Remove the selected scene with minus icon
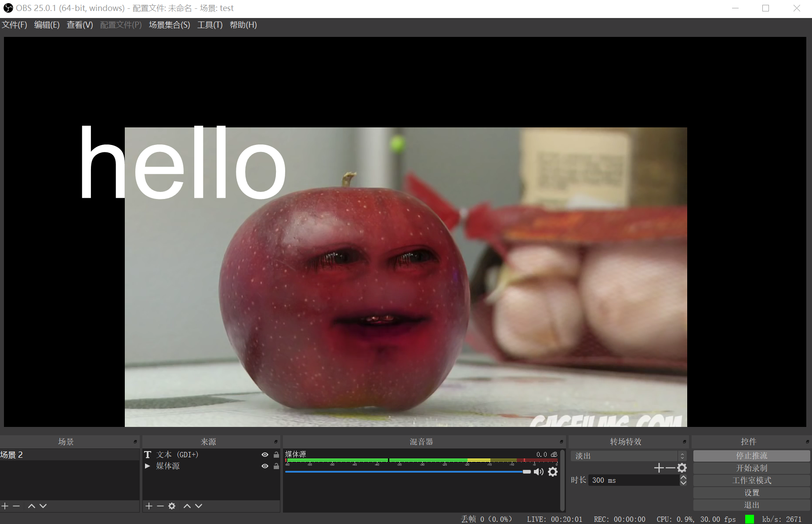This screenshot has width=812, height=524. pos(16,506)
